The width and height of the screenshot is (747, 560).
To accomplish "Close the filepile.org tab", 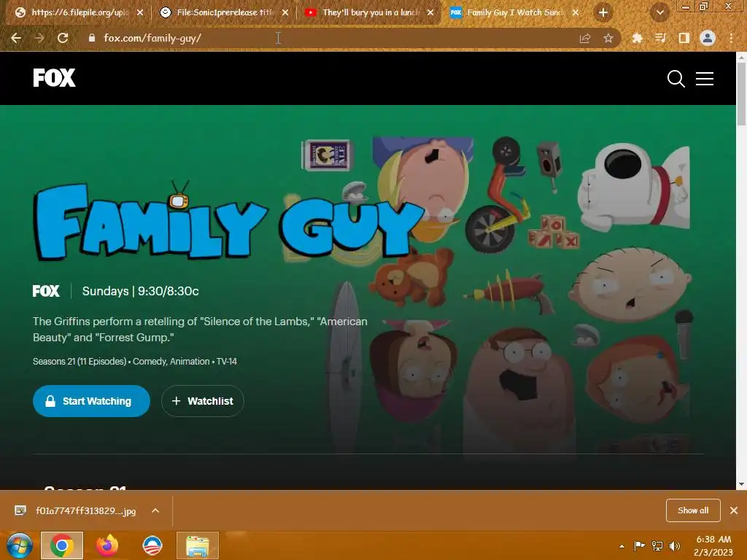I will click(140, 12).
